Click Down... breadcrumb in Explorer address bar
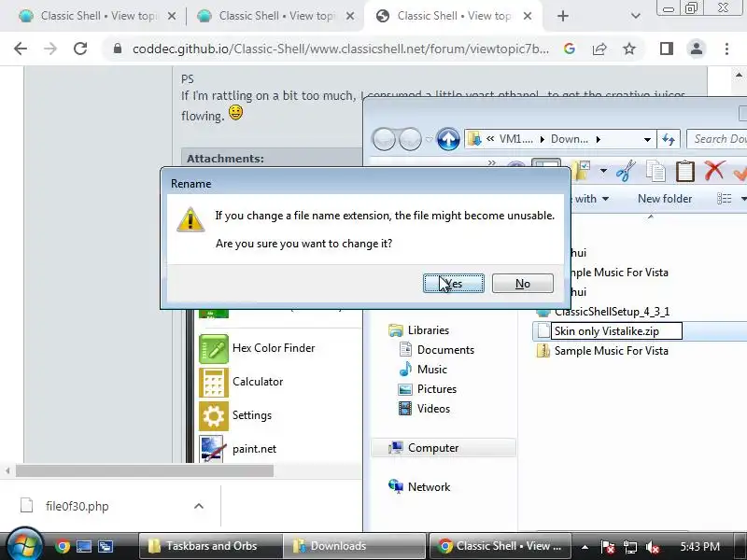 point(570,139)
